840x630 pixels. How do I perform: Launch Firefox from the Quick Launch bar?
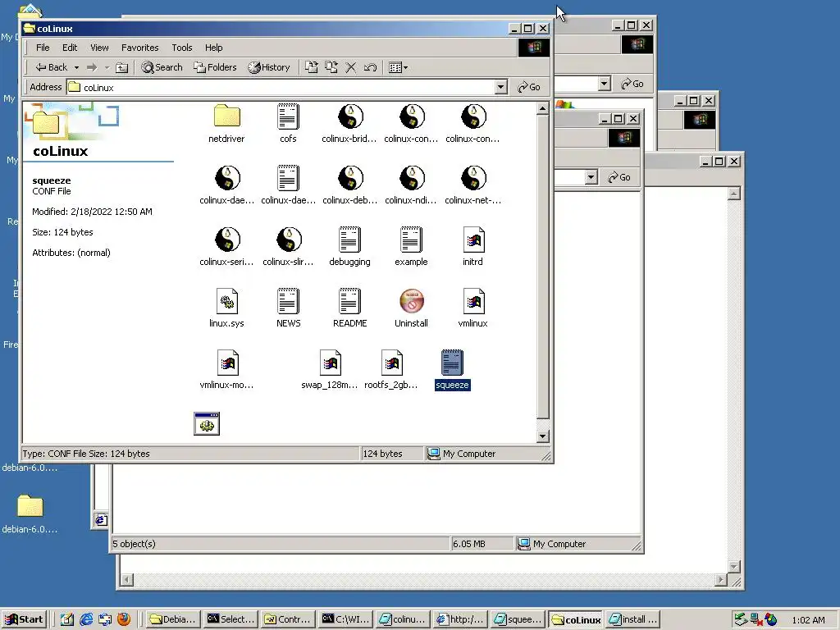click(x=124, y=619)
